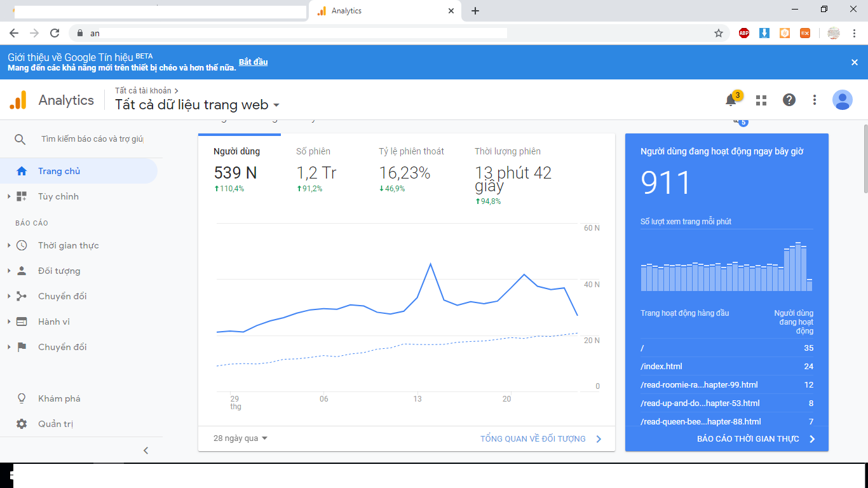Open the Google apps grid icon
Screen dimensions: 868x488
pyautogui.click(x=761, y=100)
